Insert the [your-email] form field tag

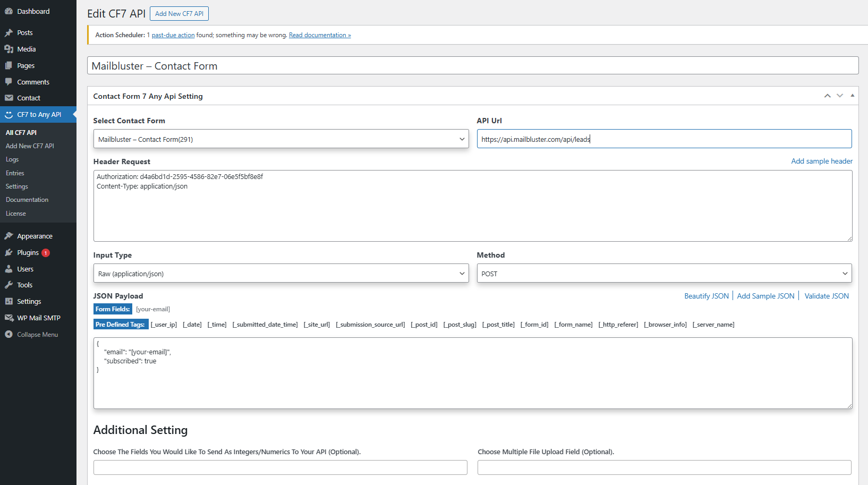point(153,309)
